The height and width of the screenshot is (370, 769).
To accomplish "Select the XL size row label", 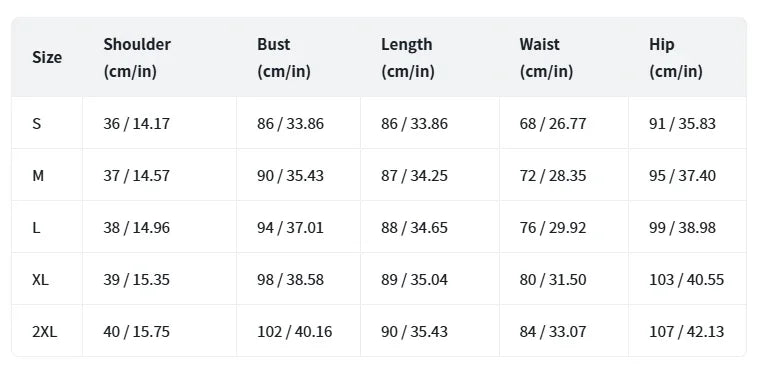I will (x=40, y=279).
